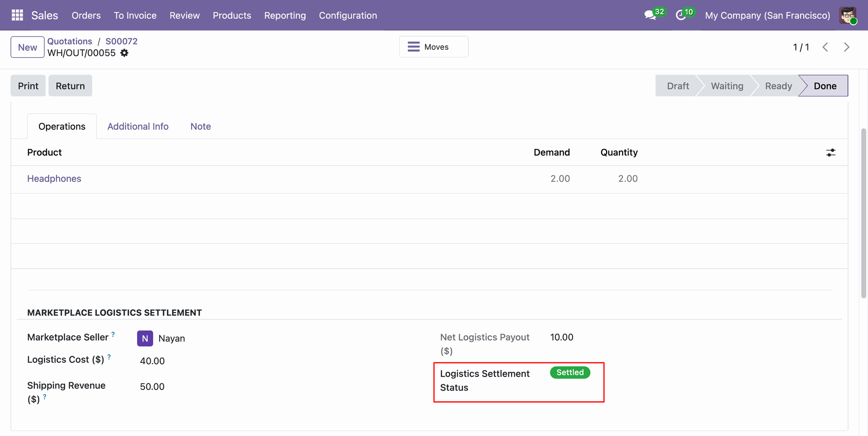868x436 pixels.
Task: Open the Headphones product link
Action: [x=54, y=179]
